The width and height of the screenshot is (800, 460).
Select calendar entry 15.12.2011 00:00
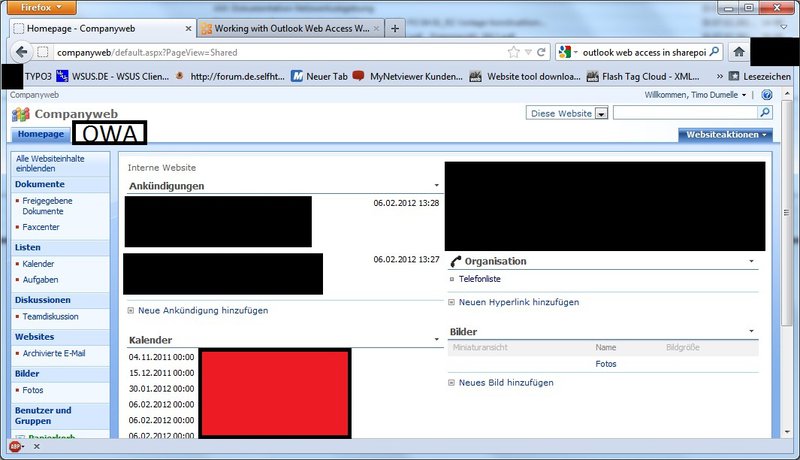pos(161,373)
